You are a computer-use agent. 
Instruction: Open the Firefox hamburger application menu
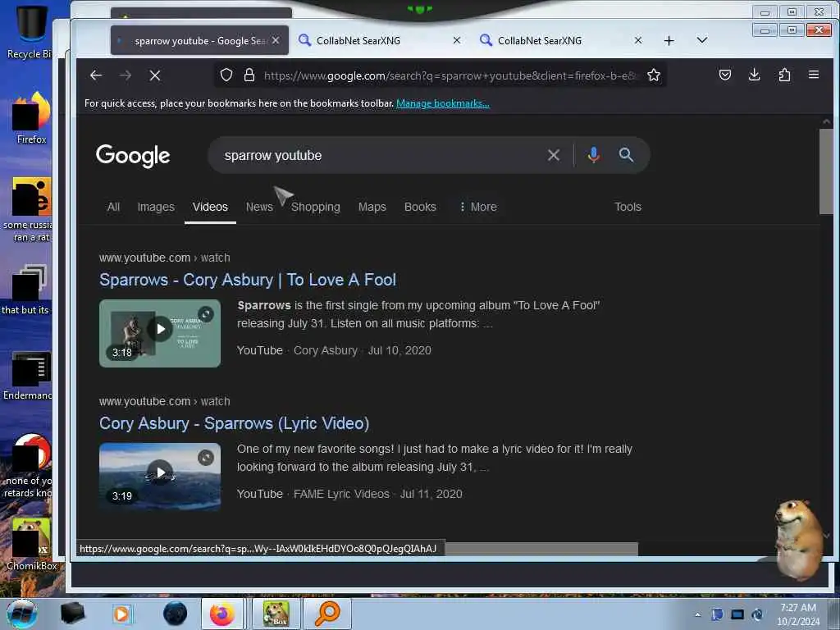813,75
